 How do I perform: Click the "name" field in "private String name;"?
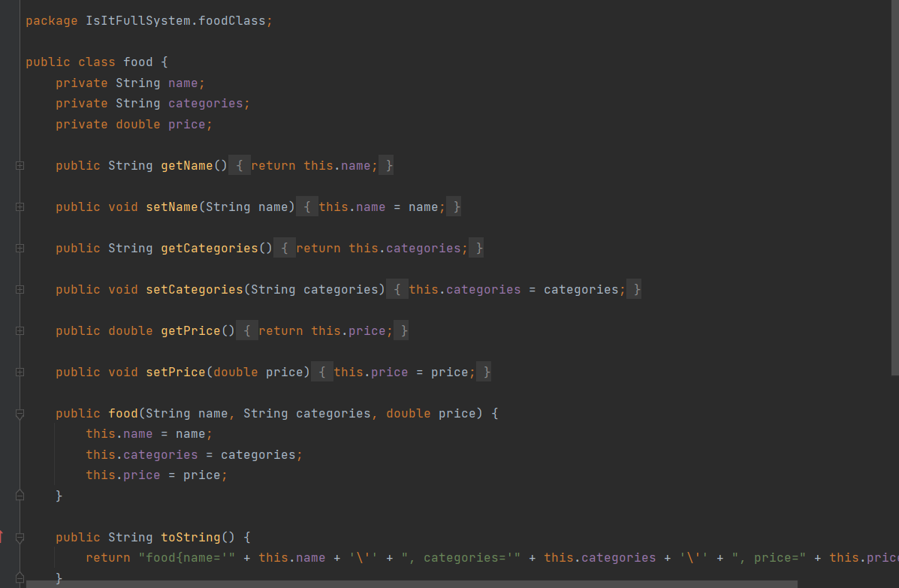coord(183,83)
